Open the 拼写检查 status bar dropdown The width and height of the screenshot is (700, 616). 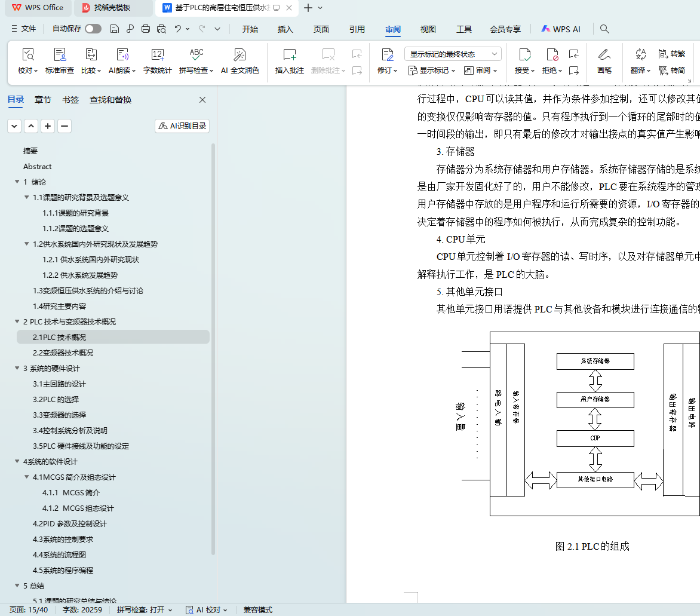(145, 610)
